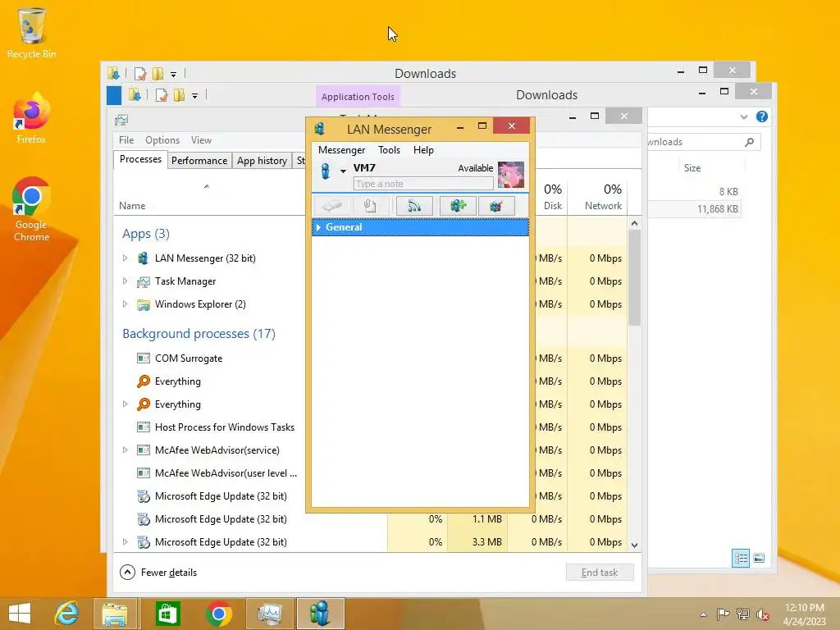Expand McAfee WebAdvisor(service) row

126,450
